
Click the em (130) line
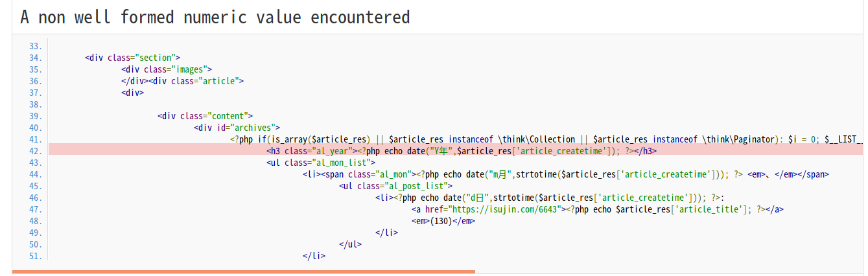click(x=444, y=221)
